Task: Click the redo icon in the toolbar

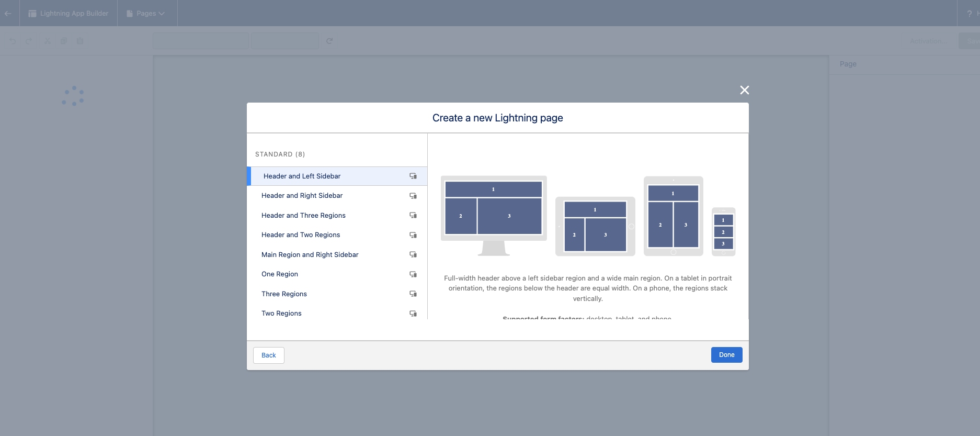Action: (x=29, y=41)
